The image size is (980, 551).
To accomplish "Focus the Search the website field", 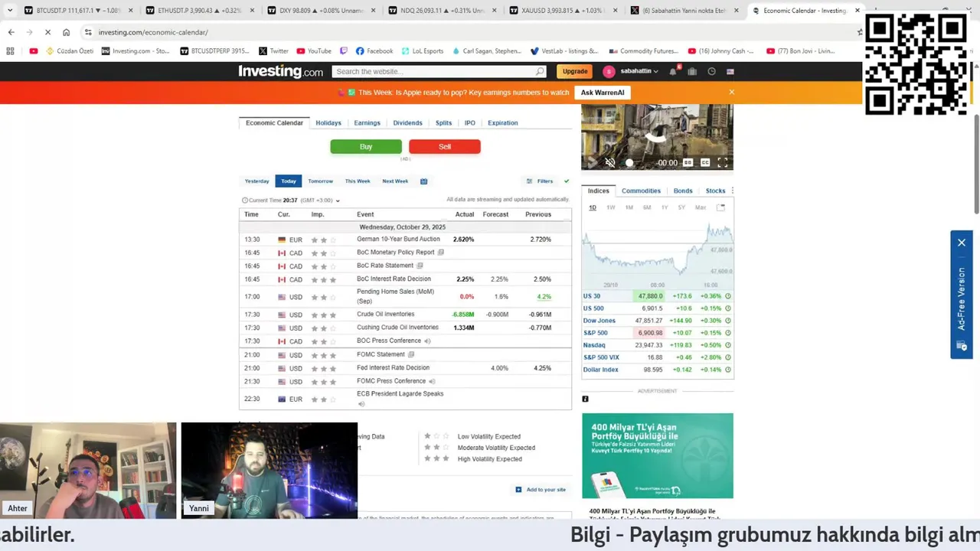I will pyautogui.click(x=434, y=71).
